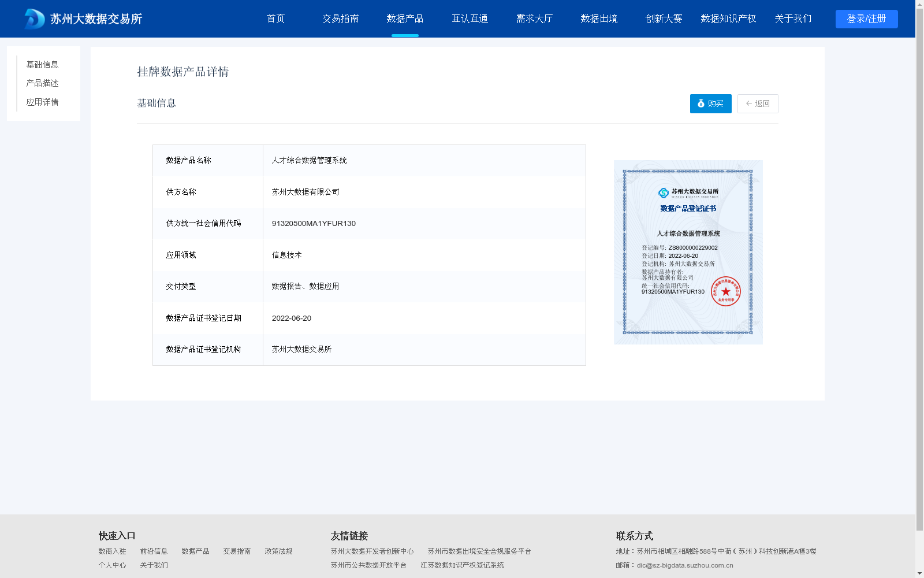Jump to 应用详情 in the sidebar
Image resolution: width=924 pixels, height=578 pixels.
tap(42, 102)
